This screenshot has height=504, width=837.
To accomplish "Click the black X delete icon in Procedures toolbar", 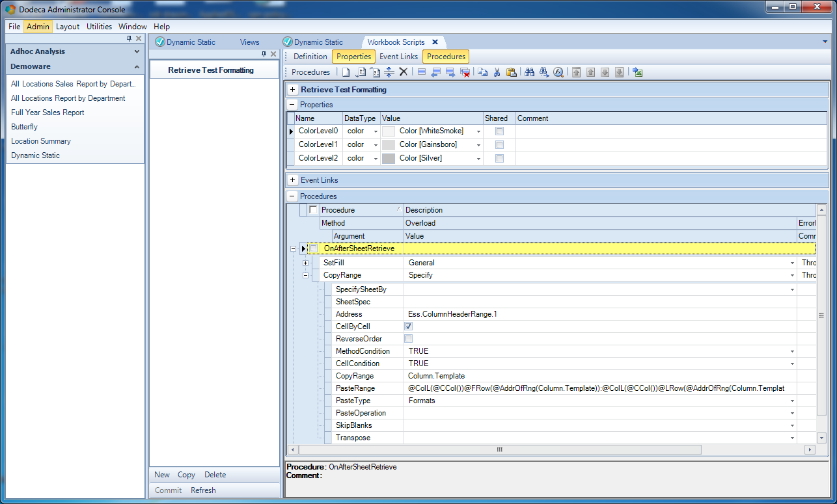I will pos(404,72).
